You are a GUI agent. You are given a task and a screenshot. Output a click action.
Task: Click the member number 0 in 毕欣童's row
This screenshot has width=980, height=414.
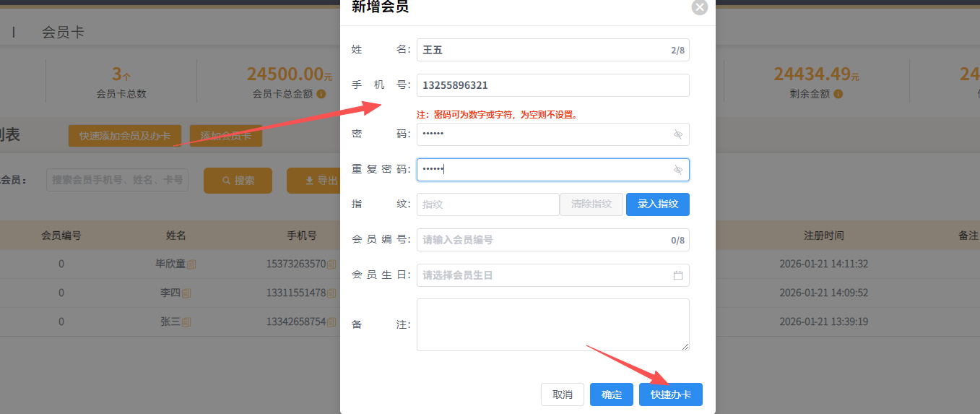coord(61,264)
